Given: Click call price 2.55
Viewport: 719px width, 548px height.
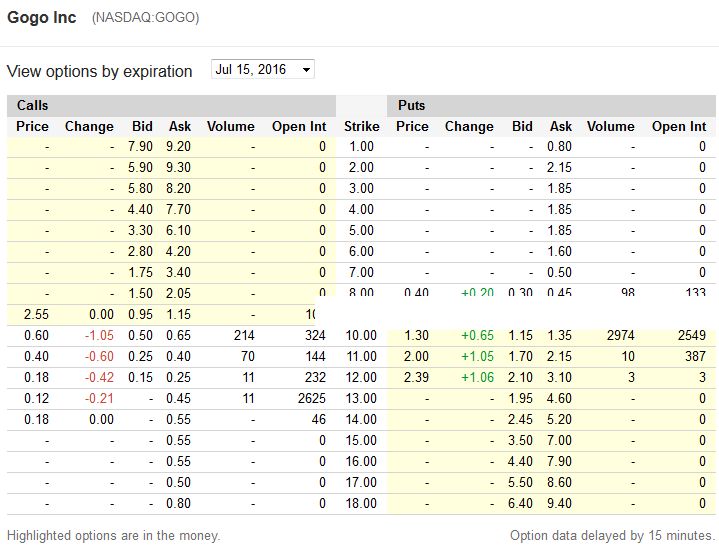Looking at the screenshot, I should (x=36, y=315).
